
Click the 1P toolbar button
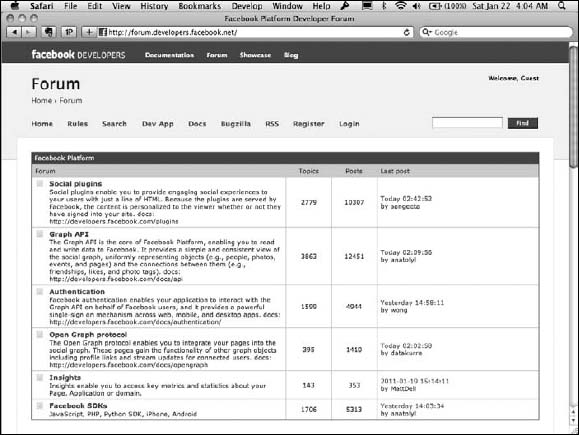tap(69, 32)
